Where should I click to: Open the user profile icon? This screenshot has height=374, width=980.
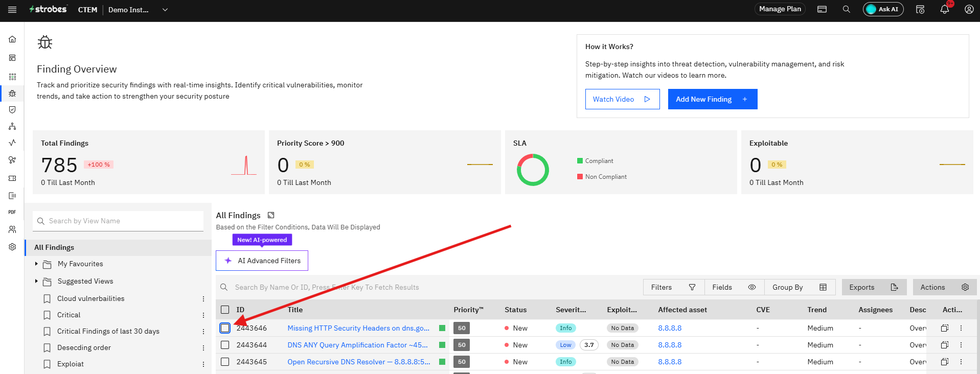pyautogui.click(x=969, y=9)
